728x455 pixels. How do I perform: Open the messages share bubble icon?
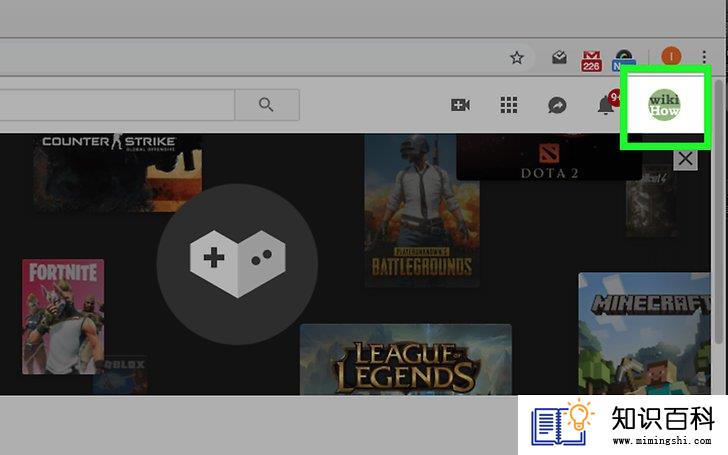[557, 105]
